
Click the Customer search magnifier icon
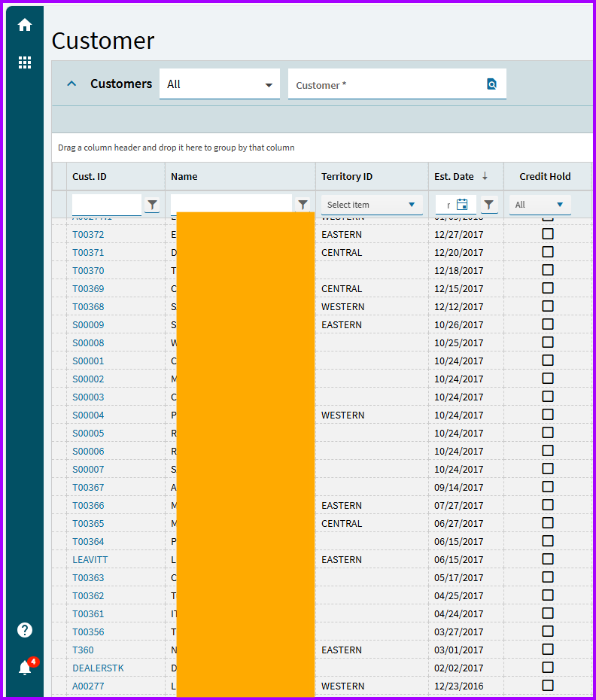[491, 84]
